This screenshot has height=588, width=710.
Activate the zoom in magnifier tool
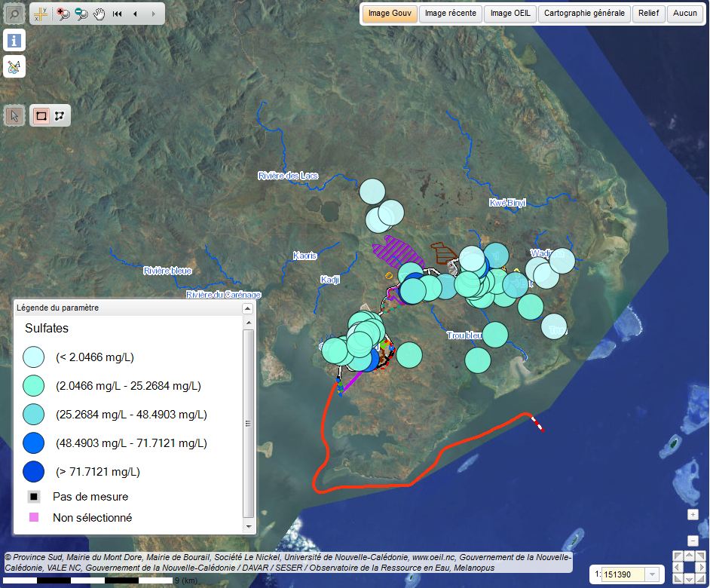63,14
